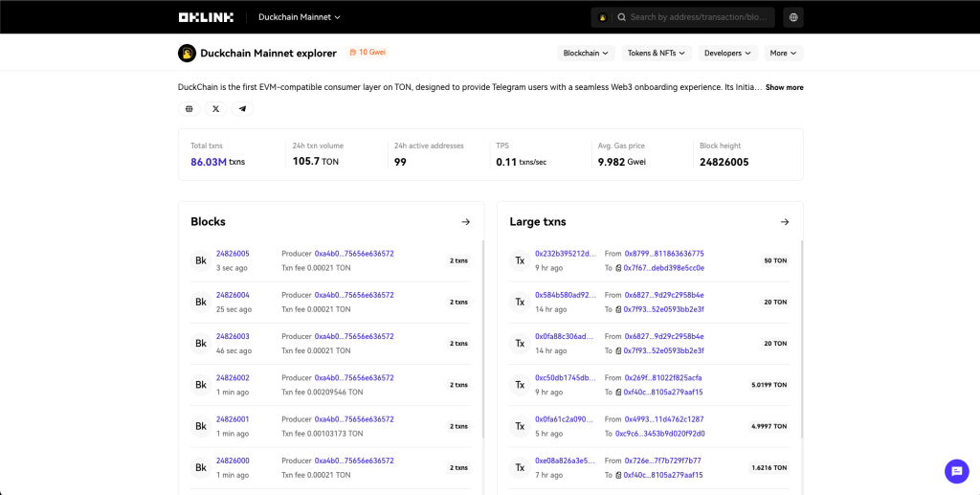Open the Developers menu
The height and width of the screenshot is (495, 980).
pos(727,54)
